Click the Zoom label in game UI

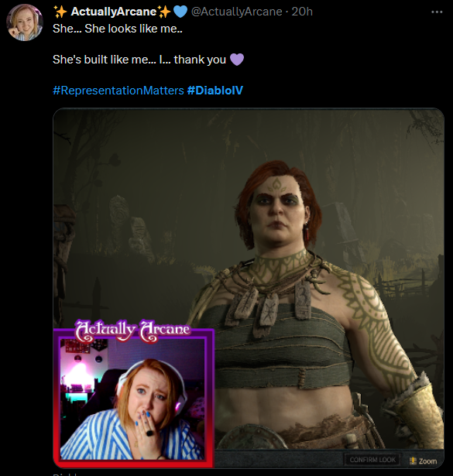(x=427, y=461)
